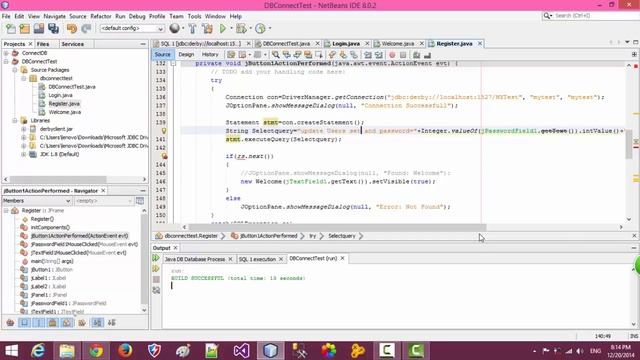This screenshot has width=640, height=360.
Task: Toggle Show Static Members filter in Navigator
Action: [39, 323]
